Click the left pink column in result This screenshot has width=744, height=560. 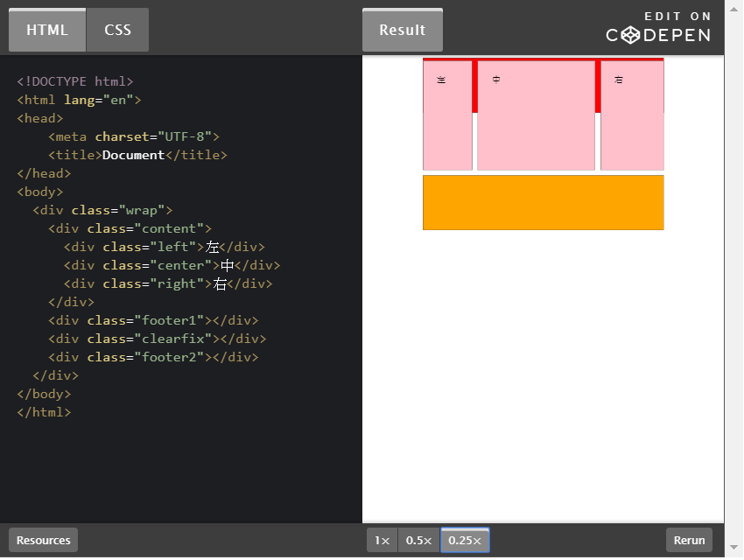[447, 115]
